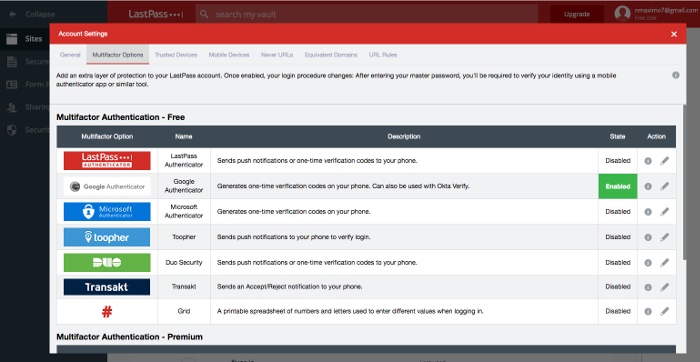Click the Action column header
The width and height of the screenshot is (700, 362).
coord(656,137)
